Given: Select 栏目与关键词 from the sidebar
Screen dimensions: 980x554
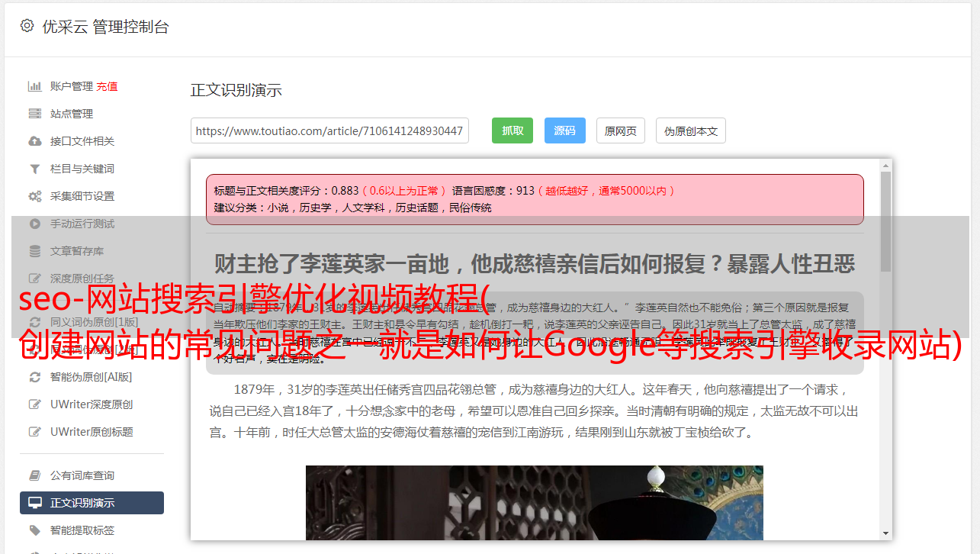Looking at the screenshot, I should pos(82,169).
